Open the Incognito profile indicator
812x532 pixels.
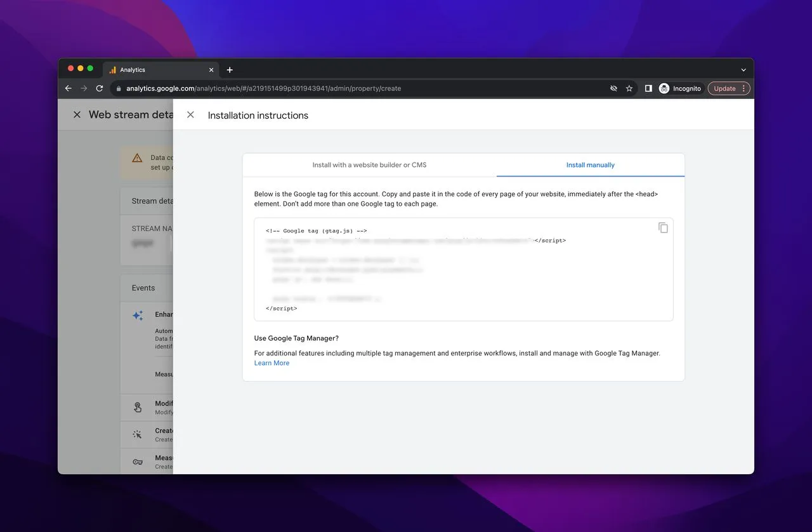680,88
